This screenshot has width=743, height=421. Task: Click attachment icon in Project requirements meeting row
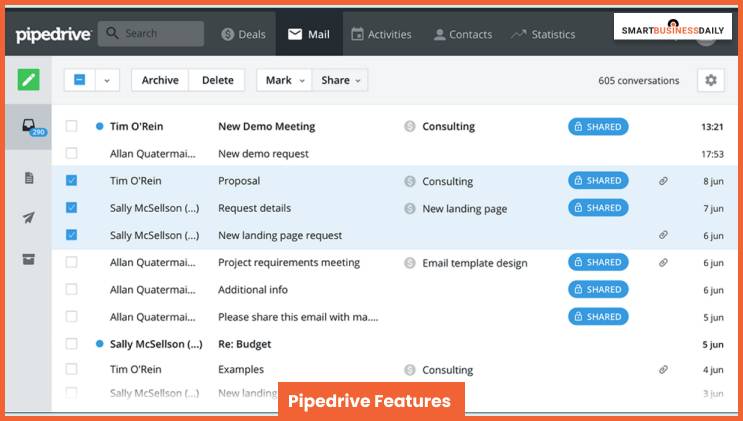click(663, 262)
